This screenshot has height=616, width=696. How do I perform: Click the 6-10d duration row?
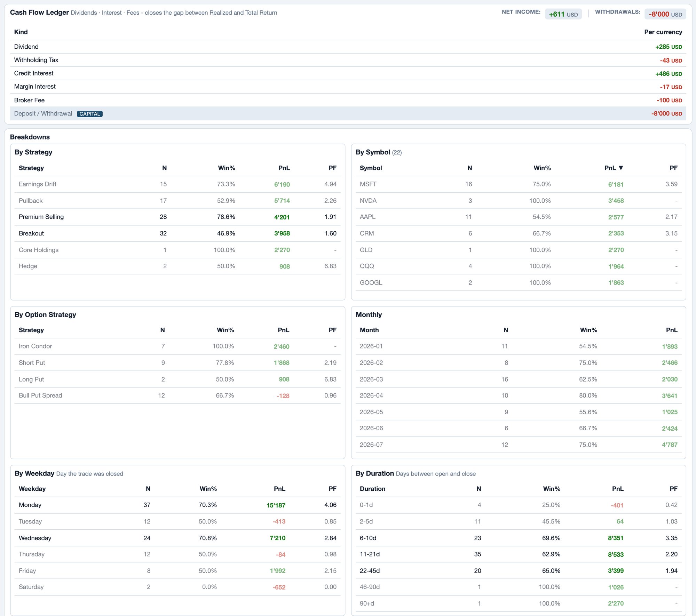pos(519,538)
